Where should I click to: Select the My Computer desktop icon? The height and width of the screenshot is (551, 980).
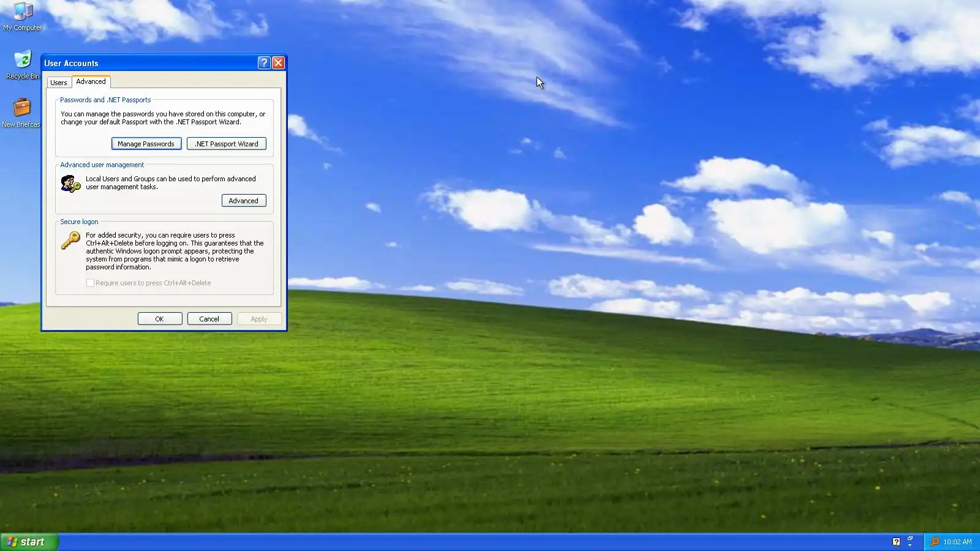[x=23, y=17]
